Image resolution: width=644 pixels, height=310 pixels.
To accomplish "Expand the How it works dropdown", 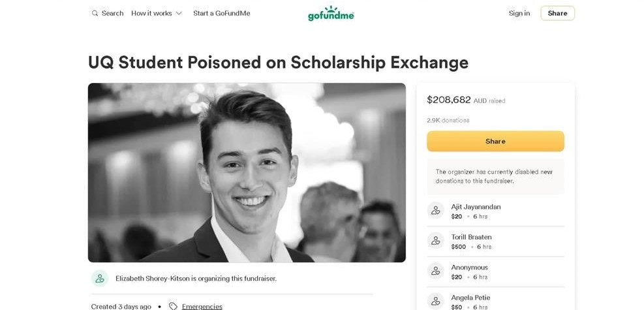I will click(x=157, y=13).
